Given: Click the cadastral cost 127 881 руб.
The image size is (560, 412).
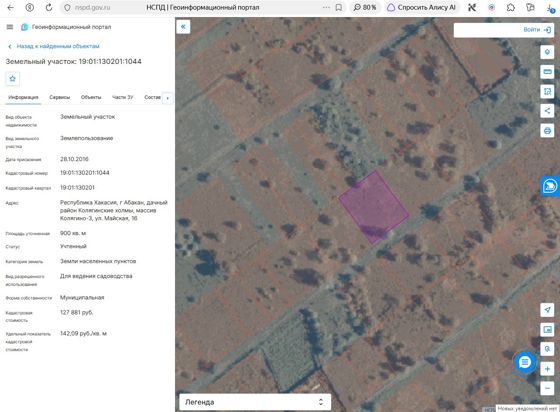Looking at the screenshot, I should pos(76,312).
